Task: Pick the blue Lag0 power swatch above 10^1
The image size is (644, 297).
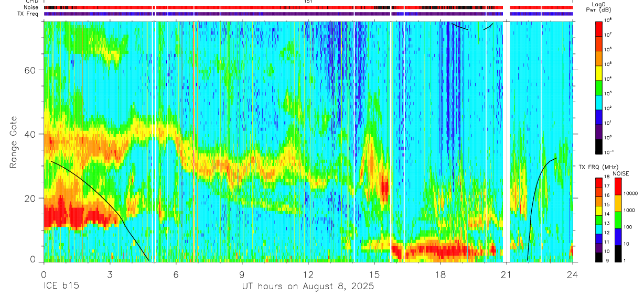Action: pyautogui.click(x=599, y=116)
